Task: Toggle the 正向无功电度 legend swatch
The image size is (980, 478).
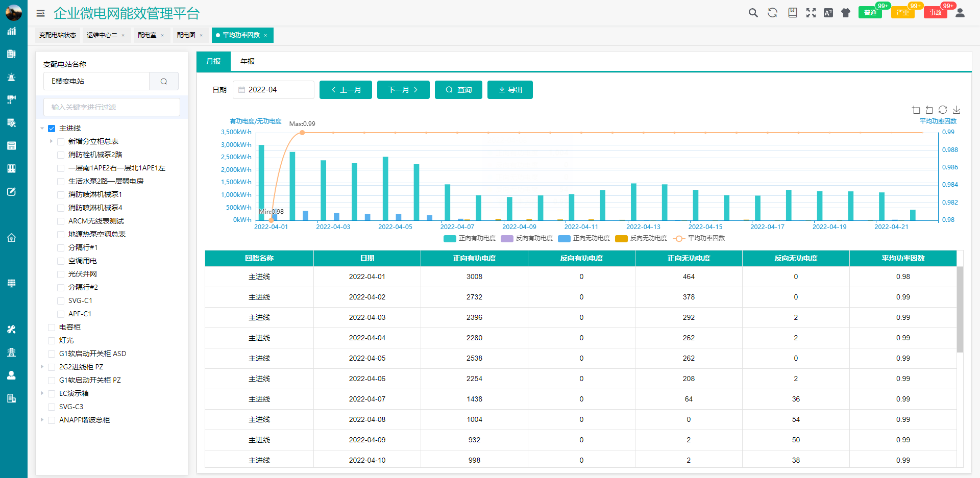Action: (x=564, y=238)
